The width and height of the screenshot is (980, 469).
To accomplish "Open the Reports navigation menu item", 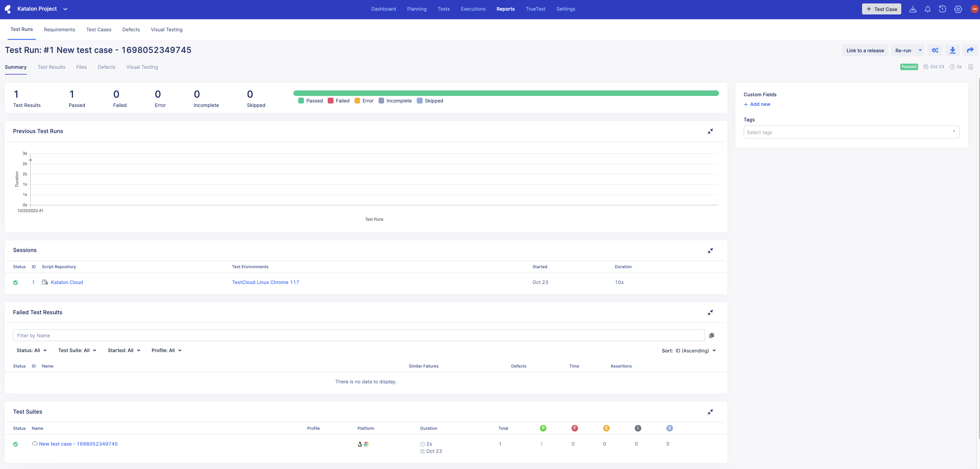I will click(505, 9).
